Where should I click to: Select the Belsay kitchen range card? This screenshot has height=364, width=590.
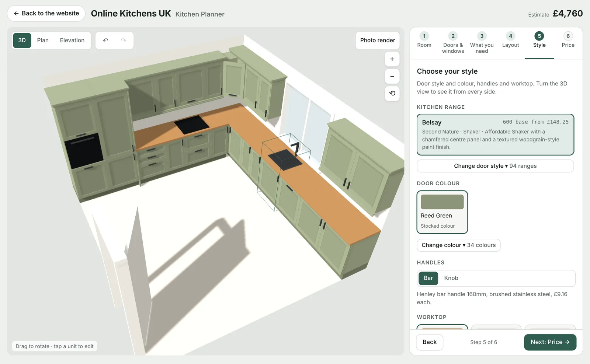point(495,134)
